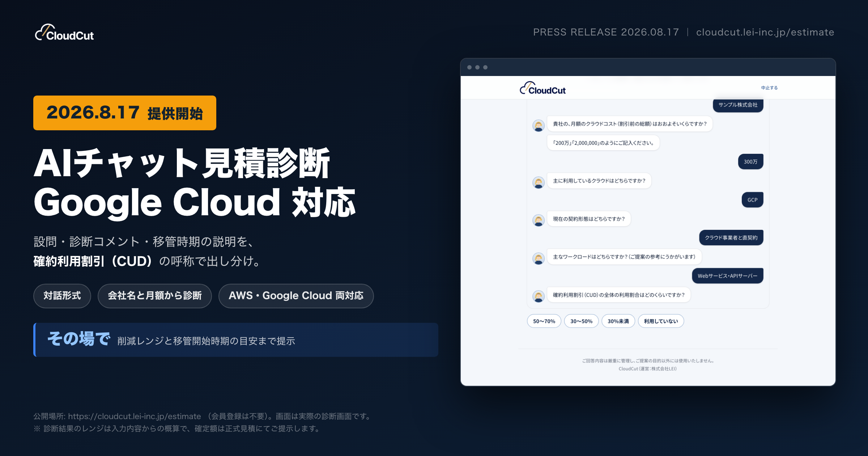Click the bold text 確約利用割引（CUD）
The height and width of the screenshot is (456, 868).
(x=93, y=261)
